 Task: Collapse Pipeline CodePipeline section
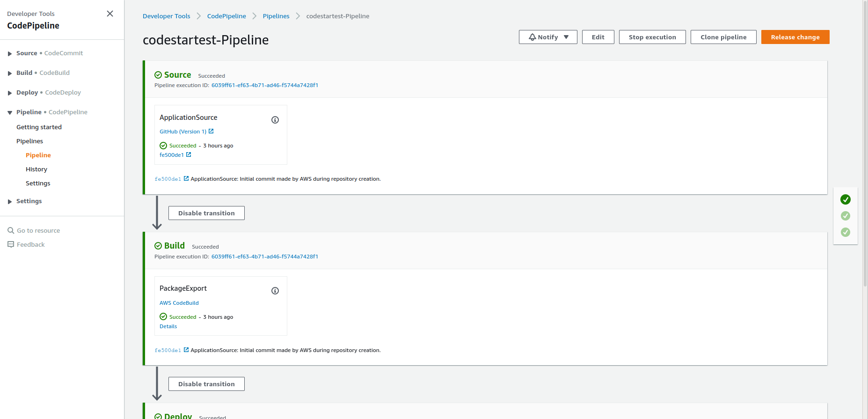[x=10, y=112]
